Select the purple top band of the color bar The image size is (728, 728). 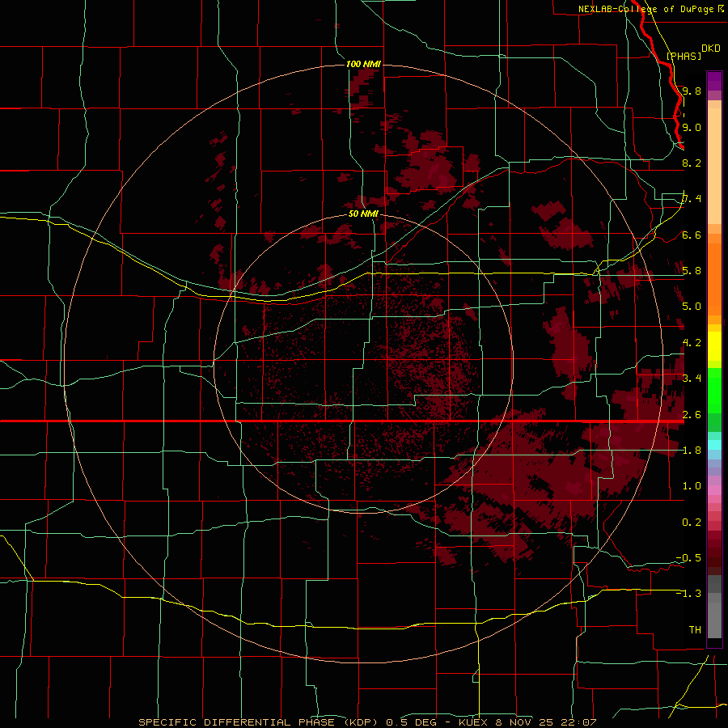point(714,81)
